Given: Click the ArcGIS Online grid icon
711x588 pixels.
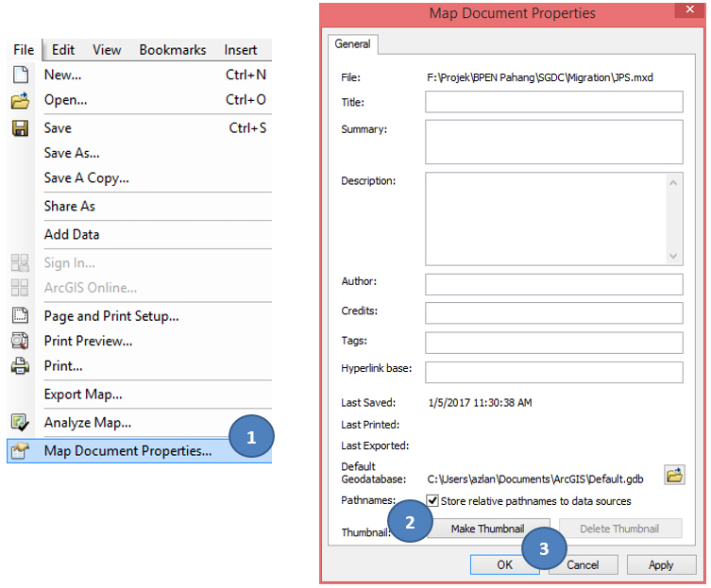Looking at the screenshot, I should 20,288.
